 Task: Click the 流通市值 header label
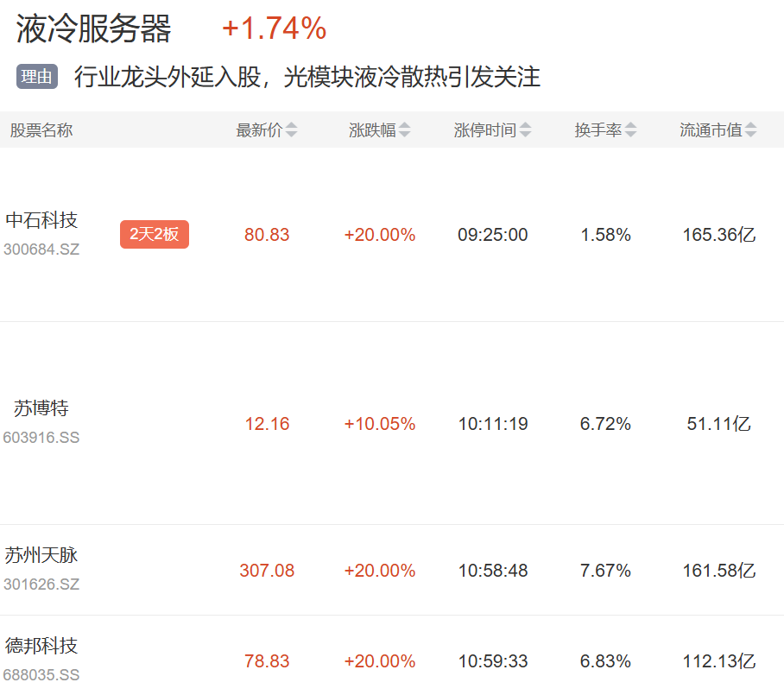711,130
